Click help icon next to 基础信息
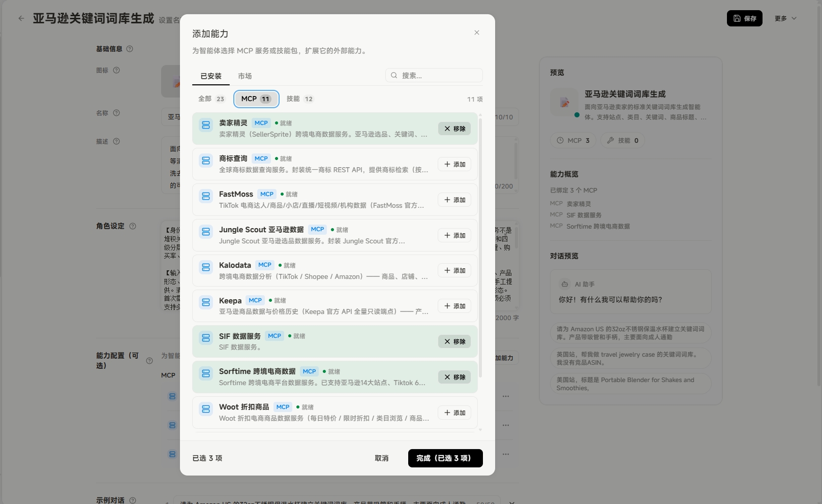This screenshot has height=504, width=822. point(130,49)
